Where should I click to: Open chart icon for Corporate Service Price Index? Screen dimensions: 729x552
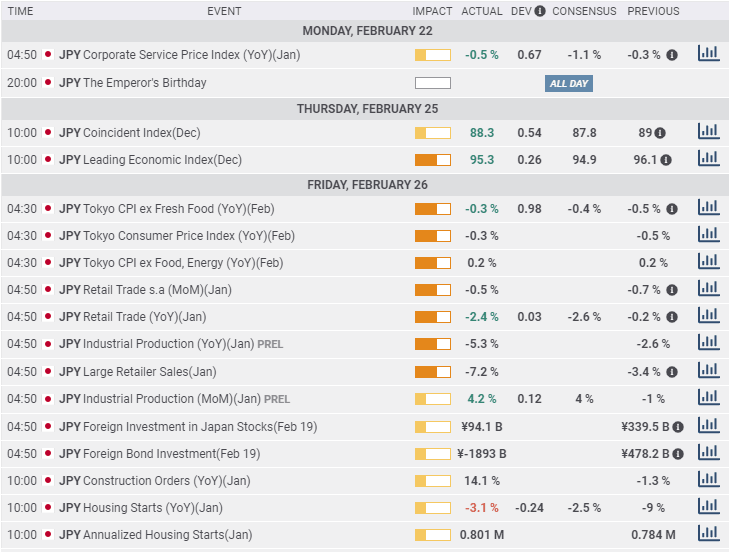pos(708,54)
